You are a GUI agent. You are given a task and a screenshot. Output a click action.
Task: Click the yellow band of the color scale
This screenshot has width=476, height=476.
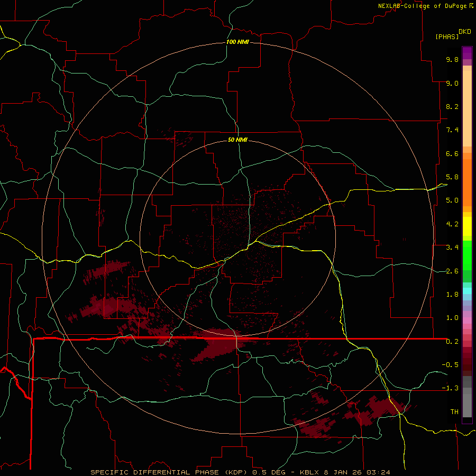[467, 226]
